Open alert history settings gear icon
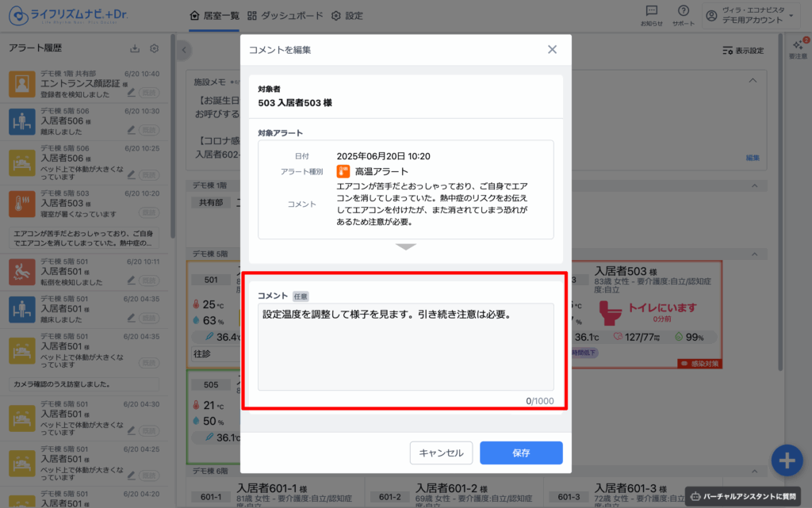Screen dimensions: 812x508 point(155,48)
